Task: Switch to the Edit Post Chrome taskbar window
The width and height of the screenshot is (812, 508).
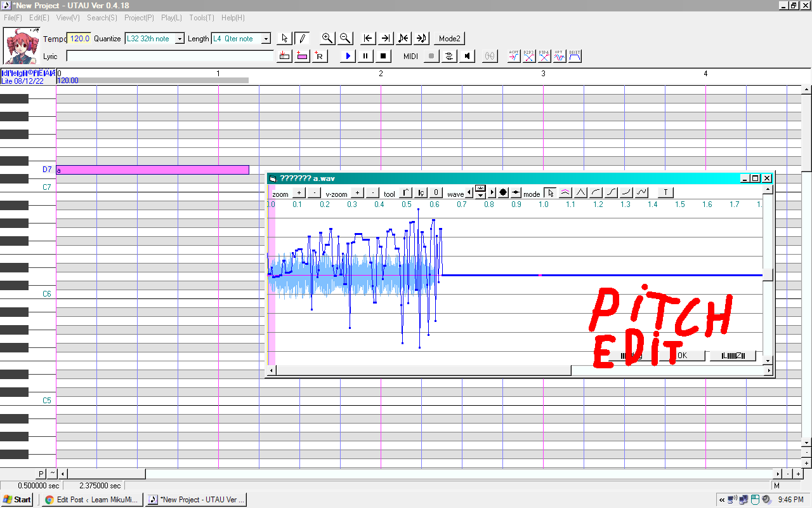Action: tap(92, 500)
